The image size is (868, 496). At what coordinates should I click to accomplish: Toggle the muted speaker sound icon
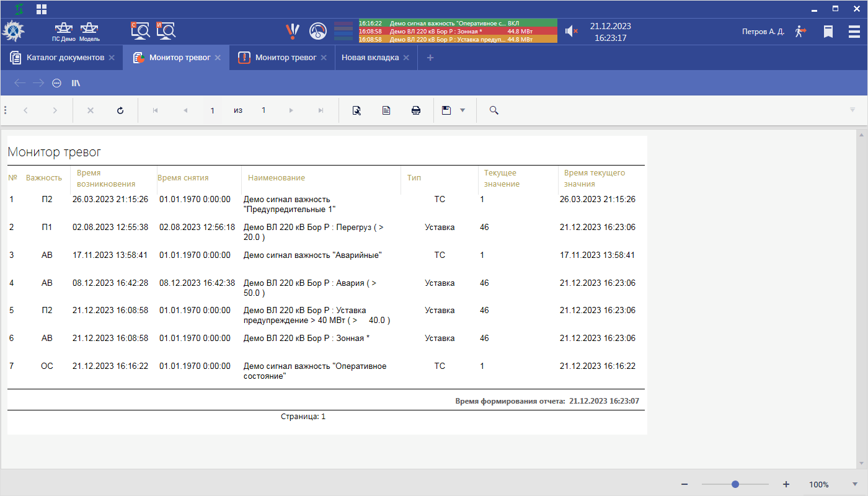[x=571, y=31]
